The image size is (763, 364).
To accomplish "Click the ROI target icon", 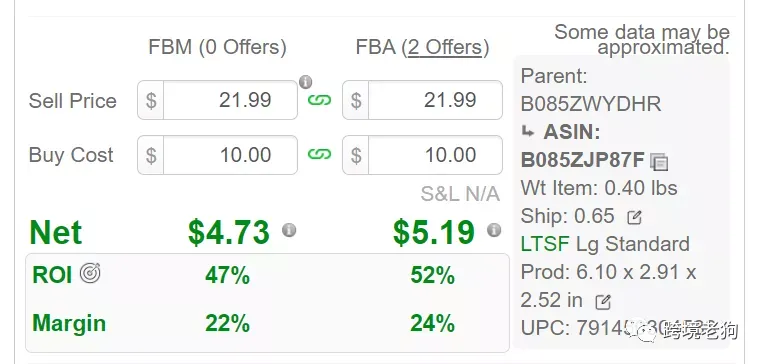I will coord(90,273).
